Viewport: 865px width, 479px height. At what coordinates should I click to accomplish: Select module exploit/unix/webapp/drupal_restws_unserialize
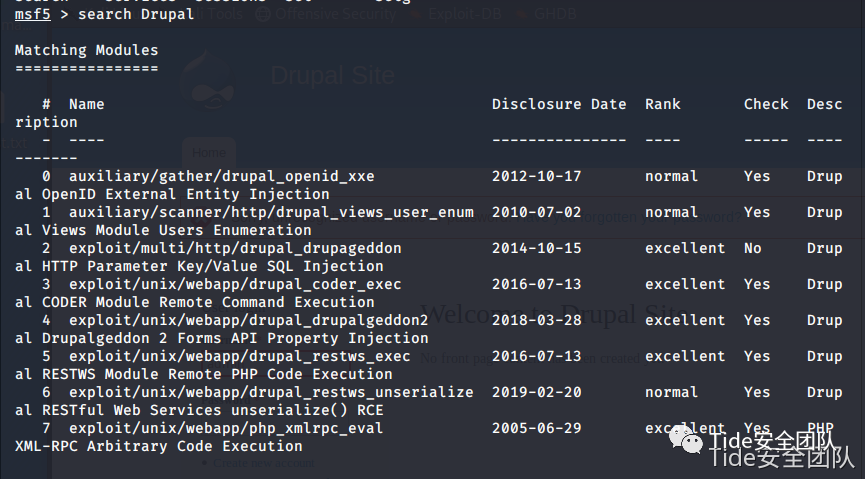(x=271, y=392)
